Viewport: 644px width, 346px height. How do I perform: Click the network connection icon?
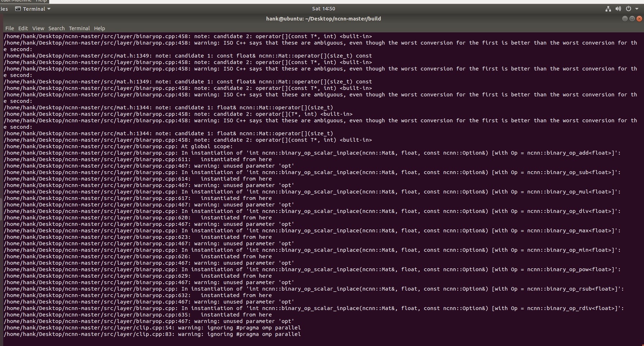[608, 9]
